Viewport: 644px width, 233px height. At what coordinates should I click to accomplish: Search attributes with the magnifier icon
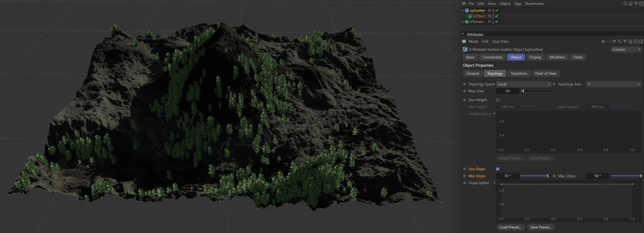pyautogui.click(x=619, y=41)
